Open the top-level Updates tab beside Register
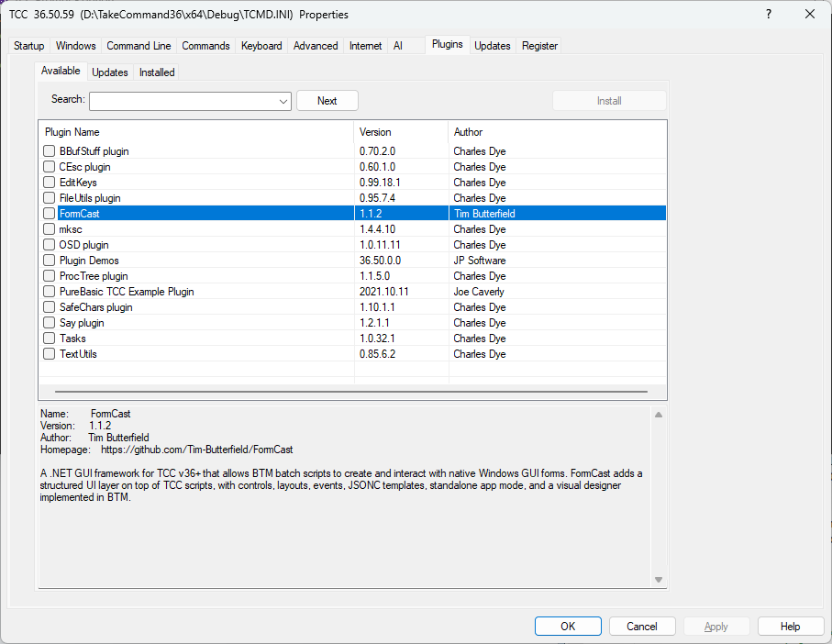 point(493,46)
